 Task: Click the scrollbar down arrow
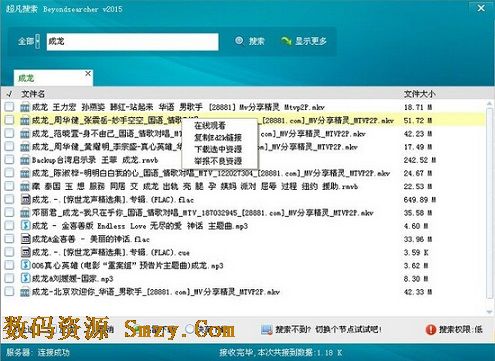489,312
